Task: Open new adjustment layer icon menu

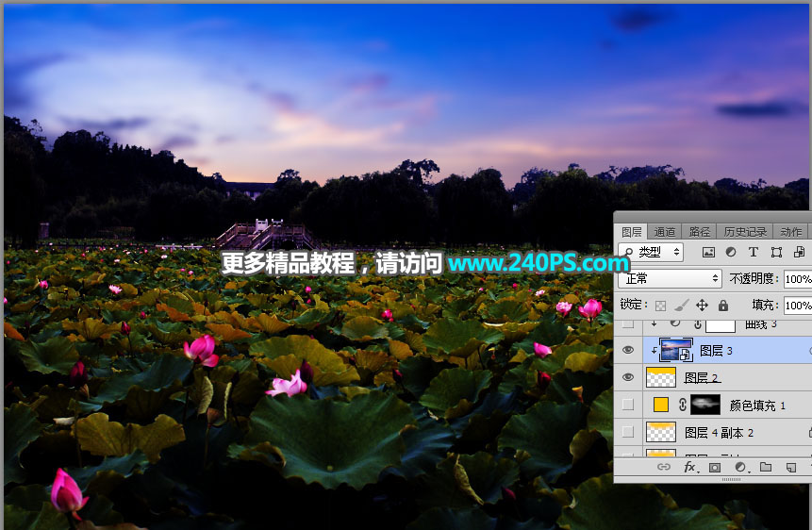Action: (740, 468)
